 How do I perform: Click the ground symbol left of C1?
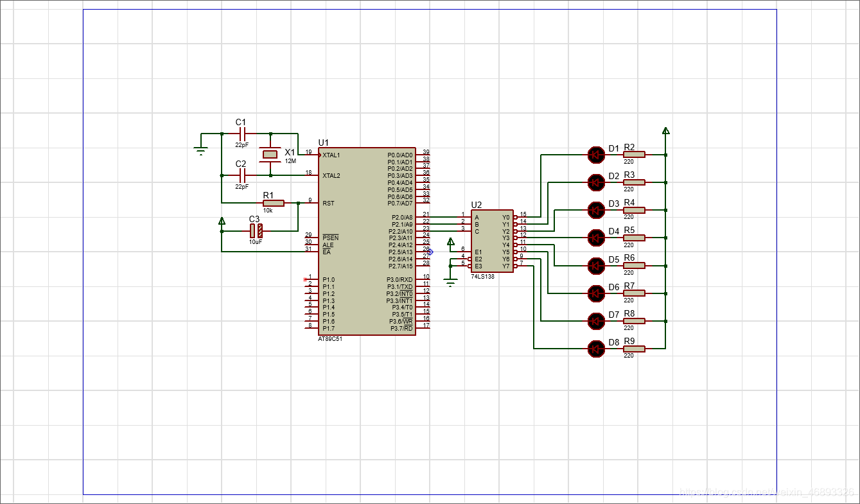(x=201, y=151)
